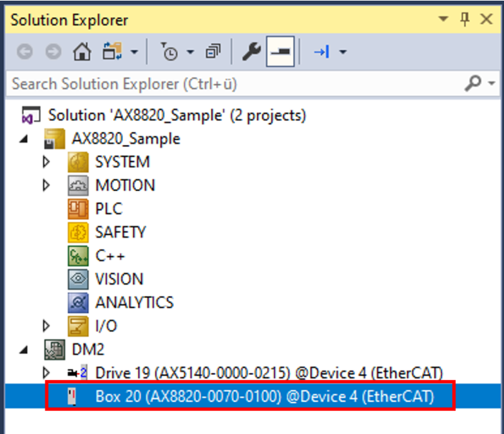This screenshot has height=434, width=504.
Task: Select Solution 'AX8820_Sample' (2 projects)
Action: click(x=177, y=115)
